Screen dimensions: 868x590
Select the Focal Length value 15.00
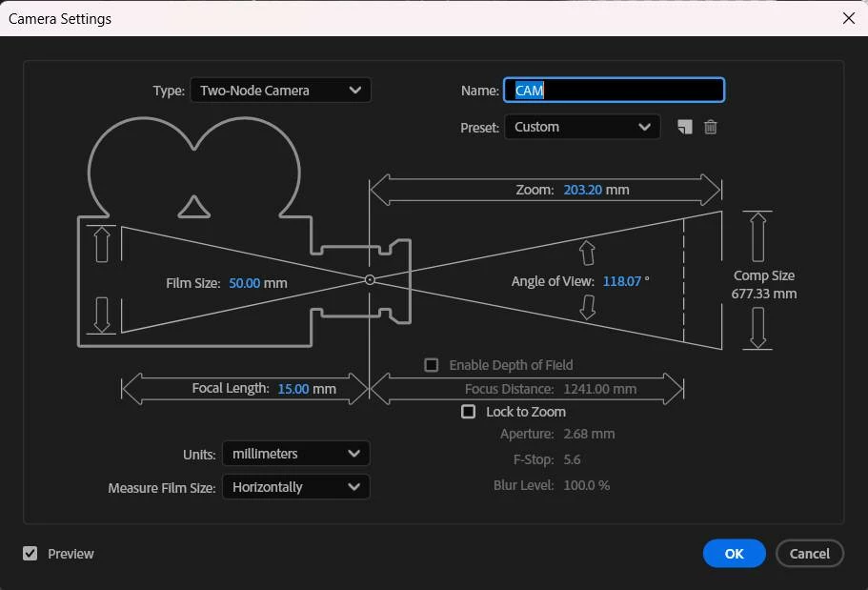click(293, 389)
